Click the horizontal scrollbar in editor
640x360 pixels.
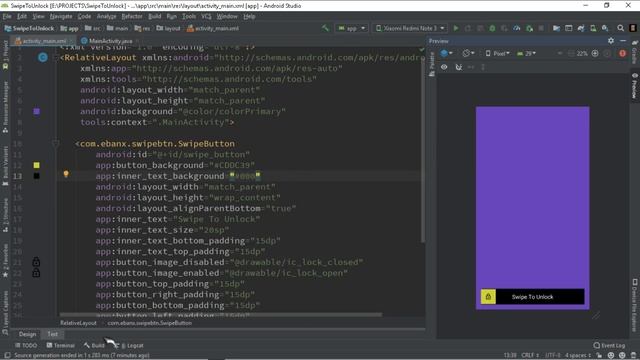(221, 315)
